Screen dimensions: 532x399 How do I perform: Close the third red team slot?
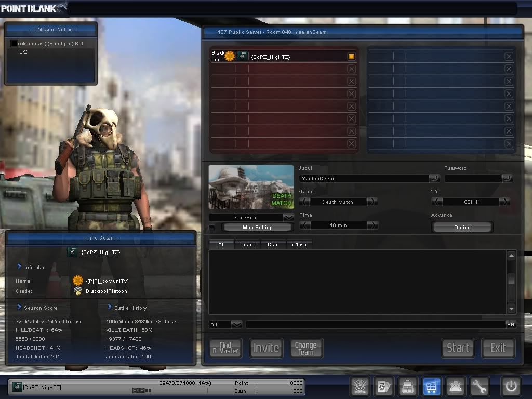[x=352, y=82]
